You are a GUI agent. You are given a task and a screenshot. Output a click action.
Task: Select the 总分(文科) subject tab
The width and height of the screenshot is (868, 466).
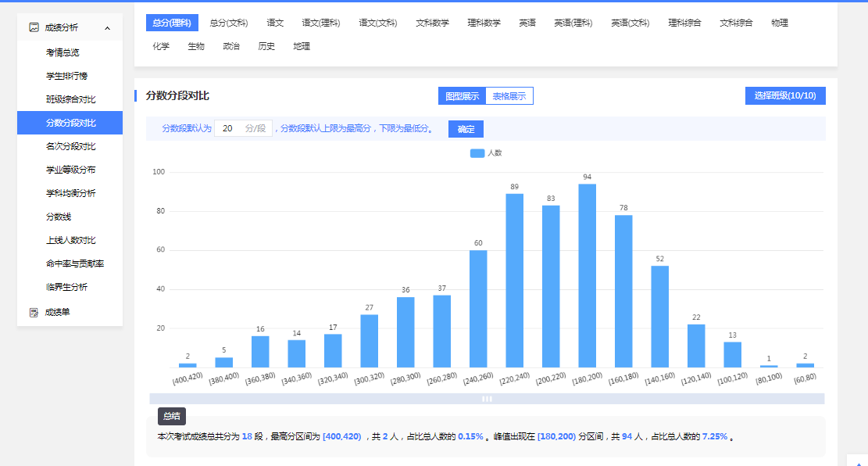pos(228,23)
